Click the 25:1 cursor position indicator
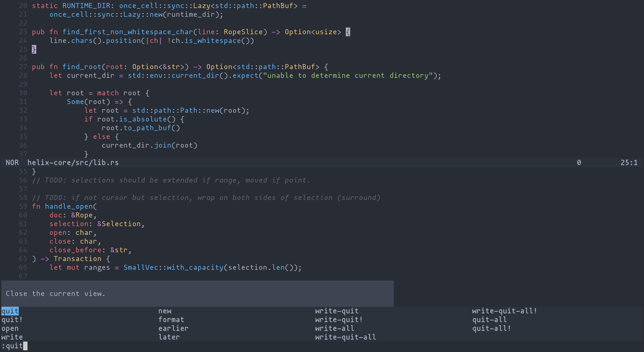Screen dimensions: 644x352 pyautogui.click(x=629, y=162)
